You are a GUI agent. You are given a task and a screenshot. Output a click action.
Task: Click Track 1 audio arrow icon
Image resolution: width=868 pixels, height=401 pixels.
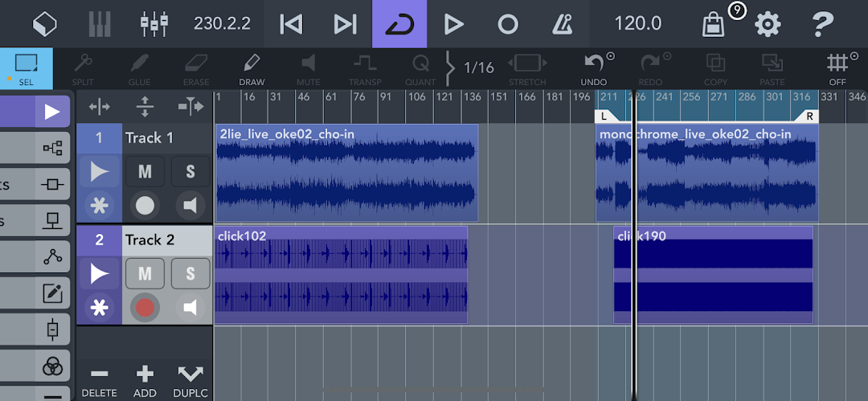[x=99, y=172]
